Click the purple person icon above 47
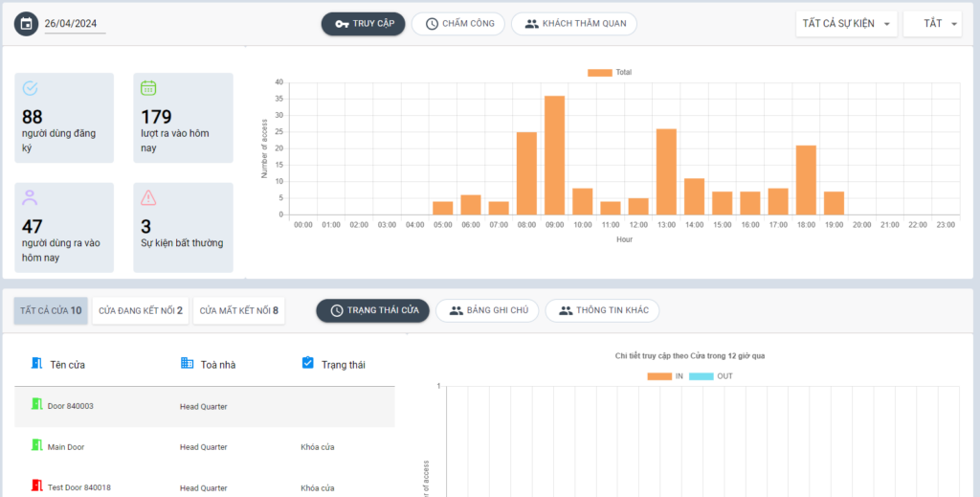 pyautogui.click(x=30, y=198)
